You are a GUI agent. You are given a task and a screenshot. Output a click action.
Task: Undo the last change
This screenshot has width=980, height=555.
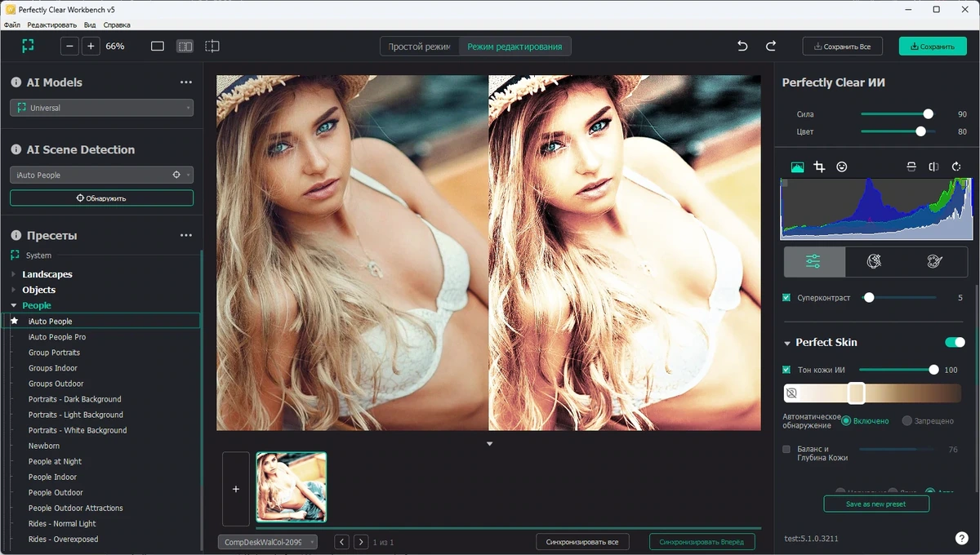click(742, 47)
